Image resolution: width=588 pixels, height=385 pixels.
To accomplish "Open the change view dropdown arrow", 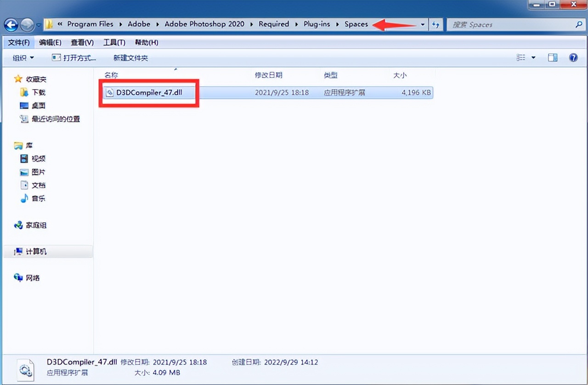I will click(533, 57).
